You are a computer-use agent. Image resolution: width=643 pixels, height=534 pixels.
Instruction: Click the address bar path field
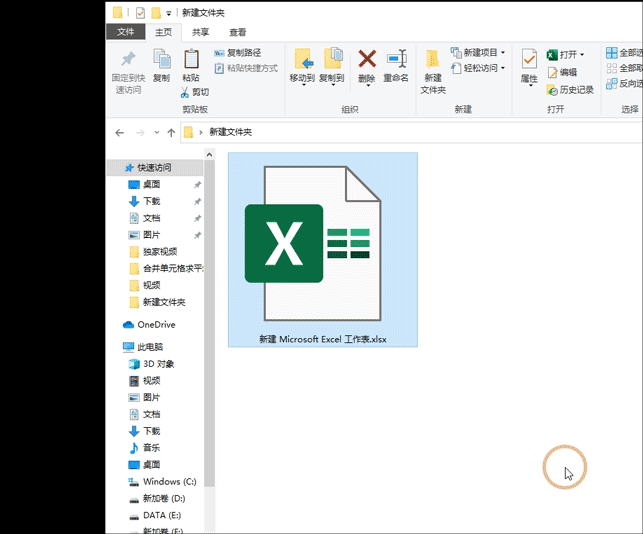(411, 132)
